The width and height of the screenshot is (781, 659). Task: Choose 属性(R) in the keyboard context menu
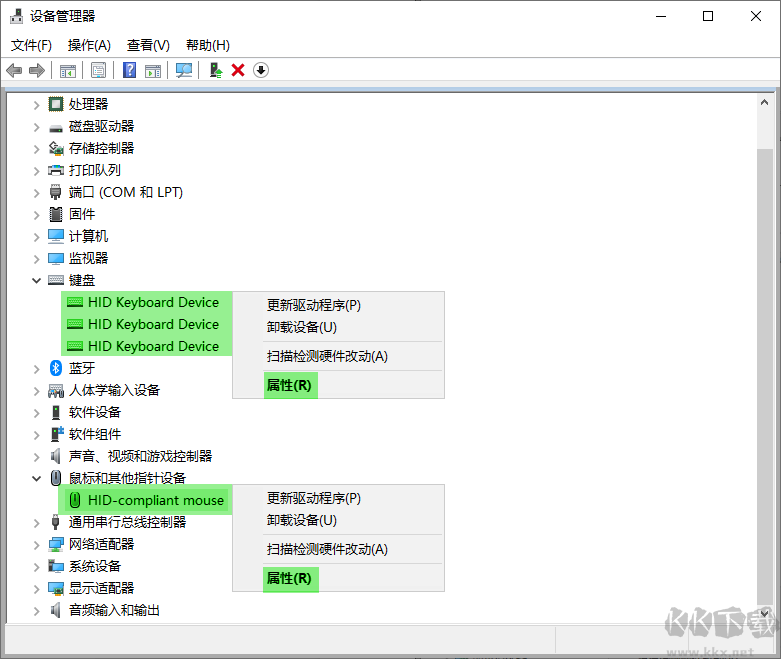tap(289, 385)
